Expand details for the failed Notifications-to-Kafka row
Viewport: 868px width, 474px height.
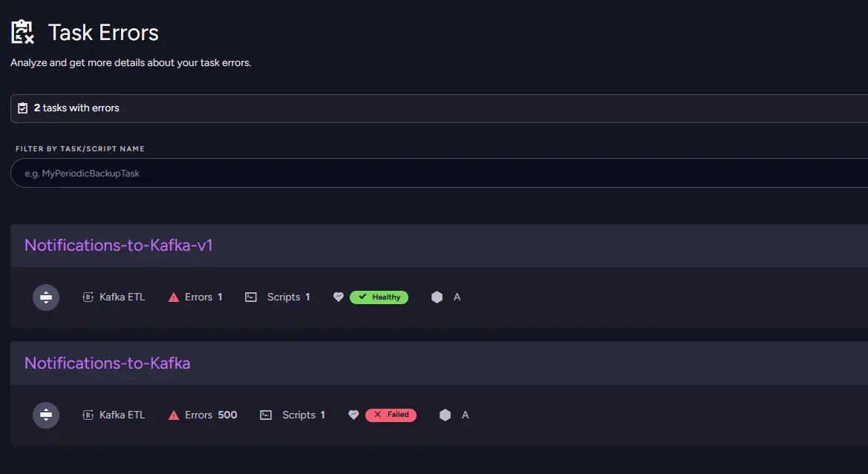point(46,415)
